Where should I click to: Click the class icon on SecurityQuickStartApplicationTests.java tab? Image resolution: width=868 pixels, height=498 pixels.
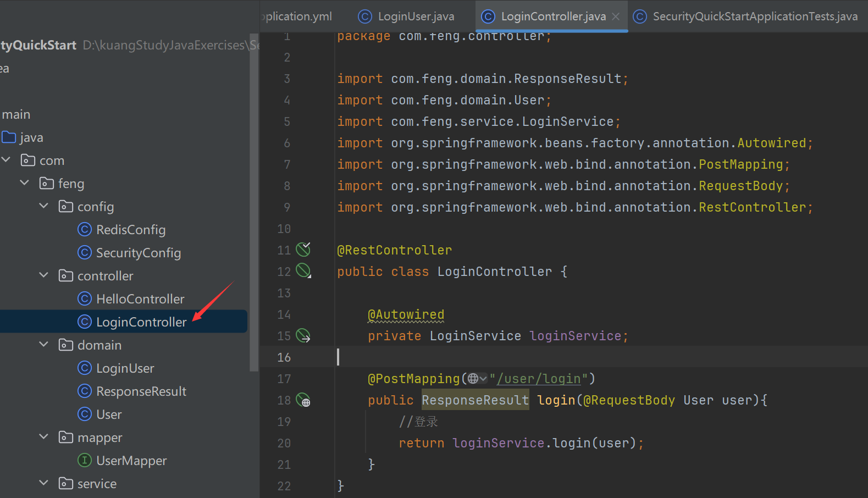(x=640, y=16)
